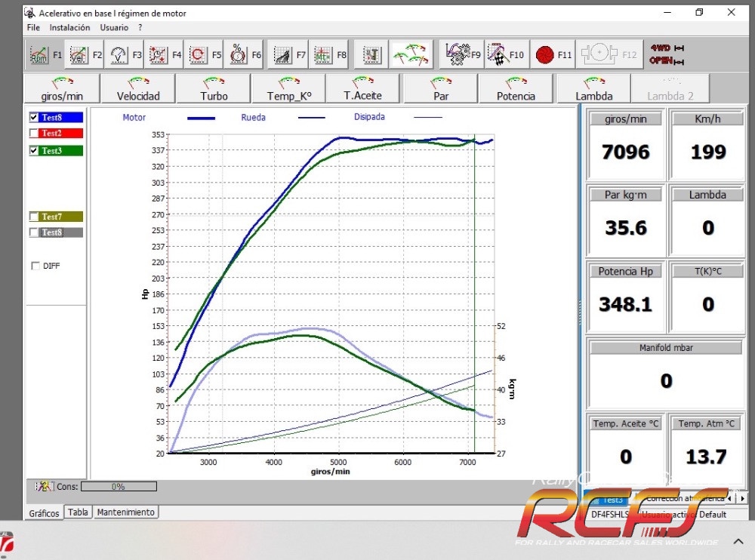Click the Turbo gauge button
Viewport: 755px width, 560px height.
point(214,88)
